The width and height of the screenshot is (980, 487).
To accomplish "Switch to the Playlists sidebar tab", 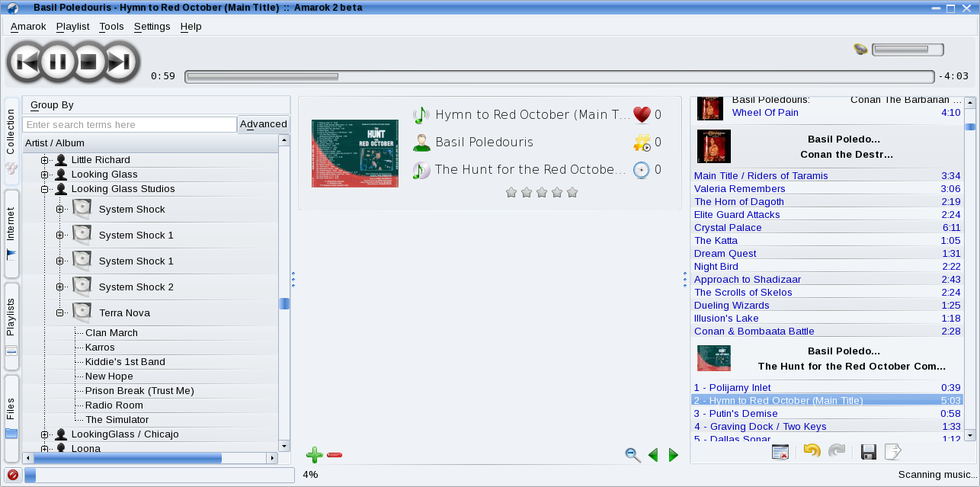I will [11, 326].
